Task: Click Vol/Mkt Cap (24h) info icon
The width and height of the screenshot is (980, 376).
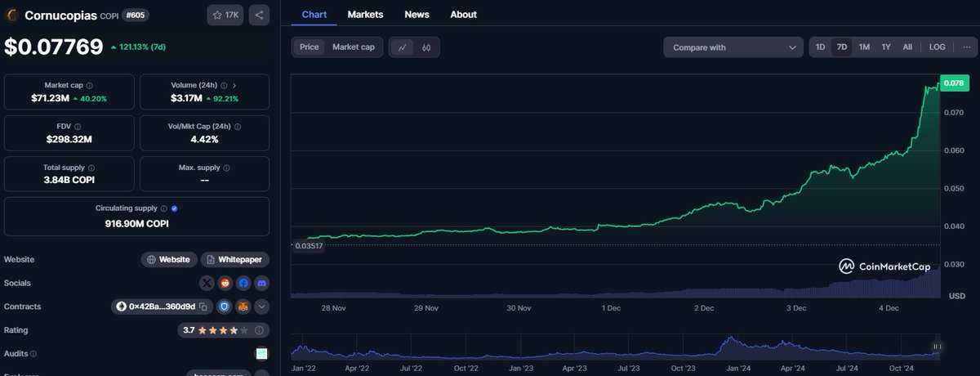Action: tap(238, 127)
